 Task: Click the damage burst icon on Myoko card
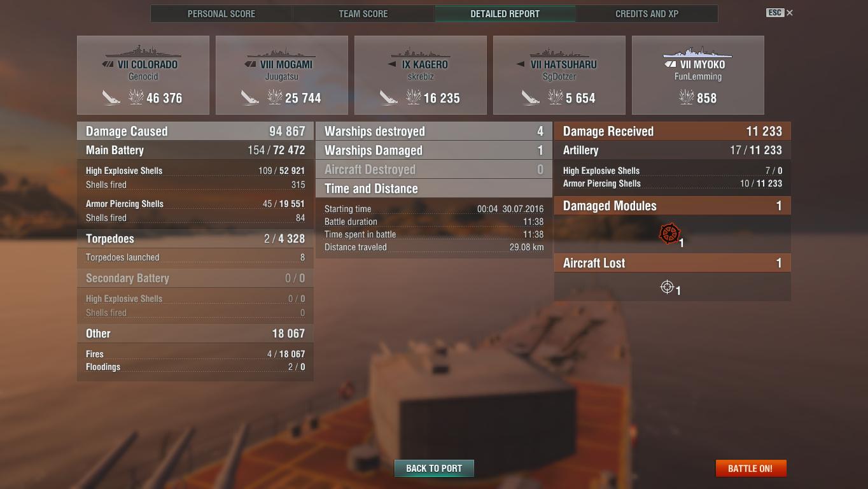point(687,97)
